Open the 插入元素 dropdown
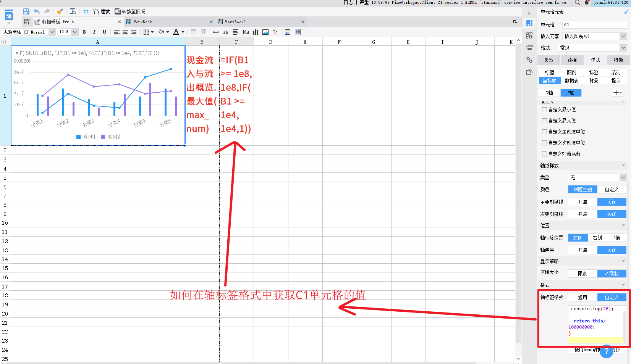Viewport: 631px width, 364px height. (x=623, y=36)
